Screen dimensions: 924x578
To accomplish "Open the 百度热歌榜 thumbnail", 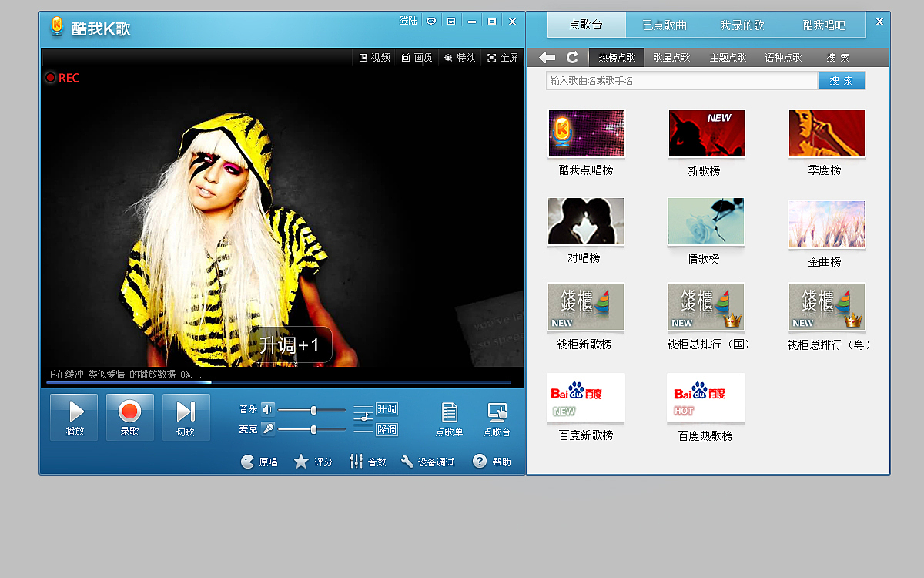I will point(706,398).
